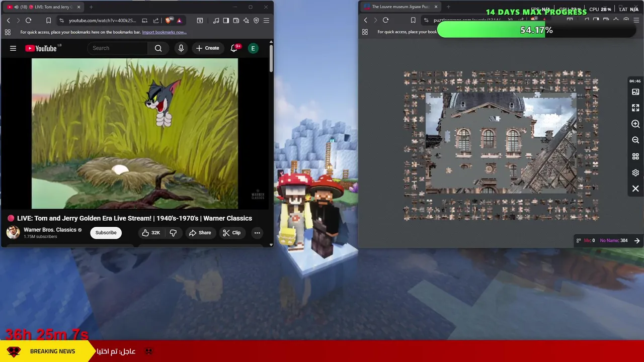The height and width of the screenshot is (362, 644).
Task: Open Brave Shields lion icon
Action: pyautogui.click(x=168, y=21)
